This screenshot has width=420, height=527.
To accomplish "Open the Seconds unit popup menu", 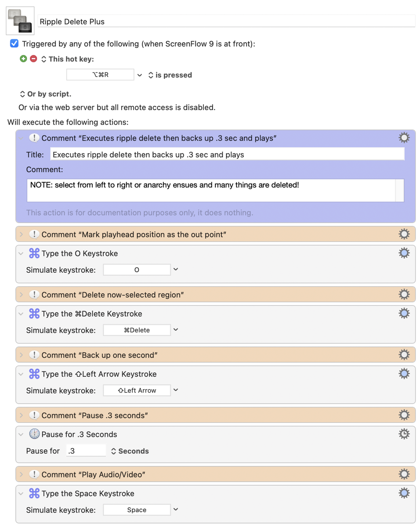I will [x=130, y=451].
